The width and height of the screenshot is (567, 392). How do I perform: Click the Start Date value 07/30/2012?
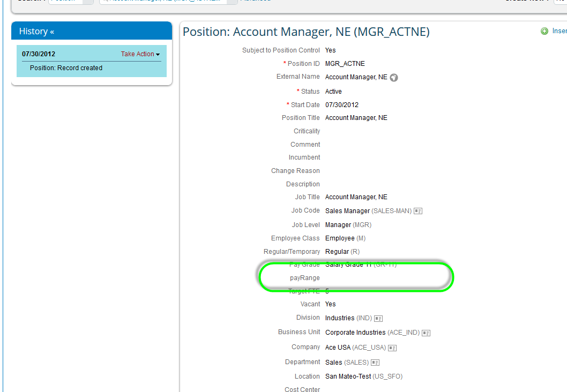(x=342, y=105)
